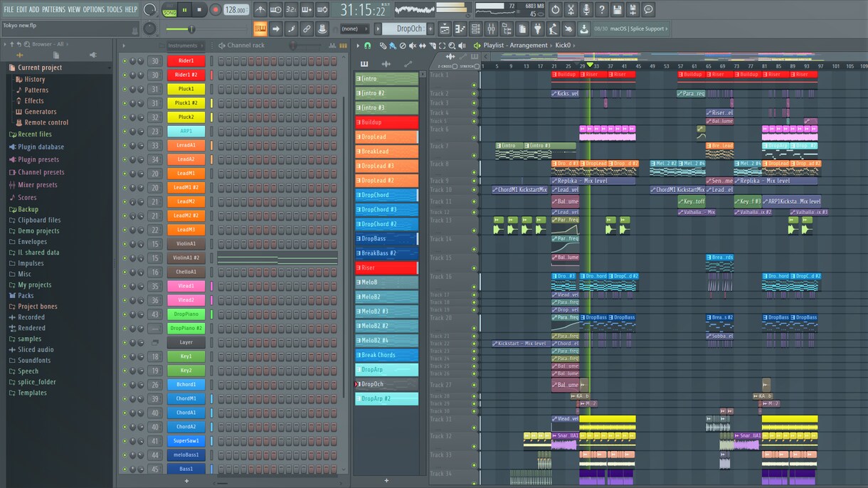Image resolution: width=868 pixels, height=488 pixels.
Task: Click the Vlead2 channel button
Action: click(x=186, y=300)
